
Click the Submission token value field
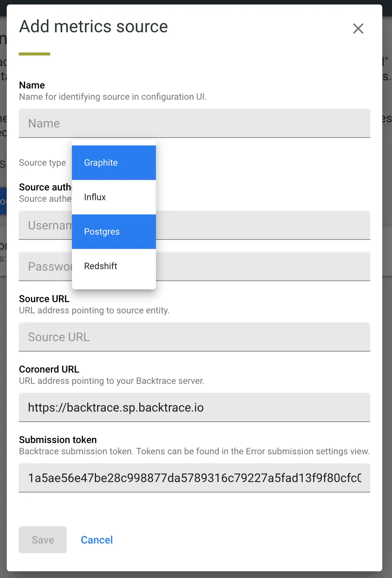(194, 478)
